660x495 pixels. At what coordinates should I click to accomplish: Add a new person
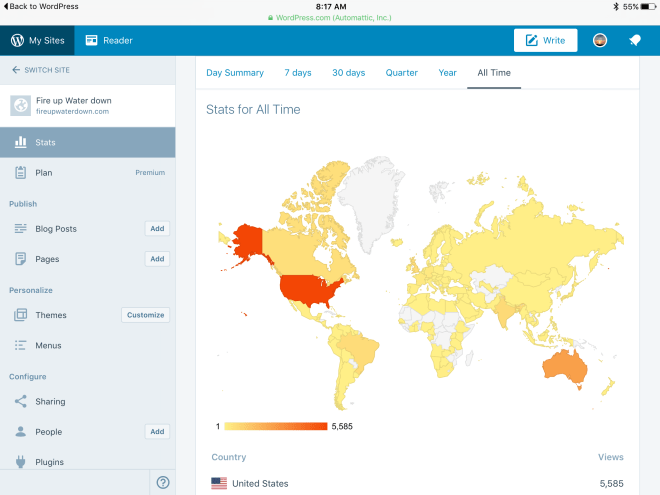(157, 431)
